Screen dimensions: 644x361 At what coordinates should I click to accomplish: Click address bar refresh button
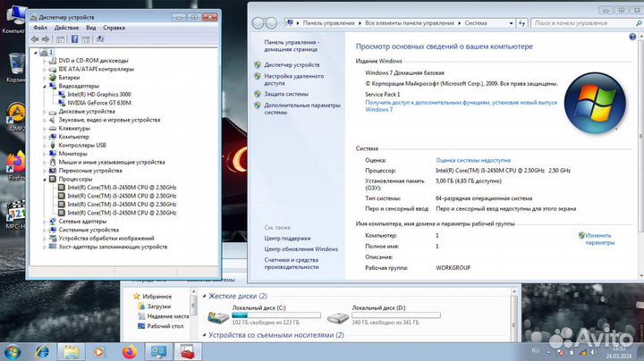coord(522,23)
